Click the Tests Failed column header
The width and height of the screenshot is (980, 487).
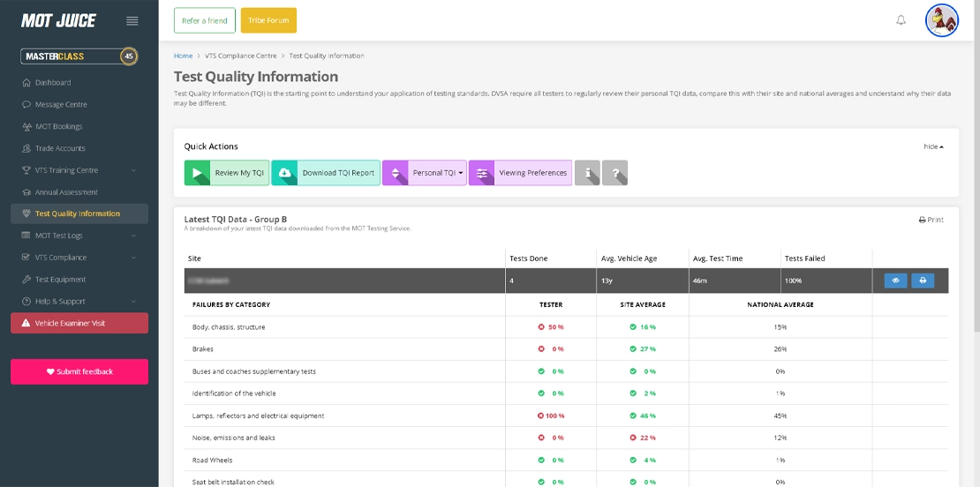pyautogui.click(x=805, y=258)
